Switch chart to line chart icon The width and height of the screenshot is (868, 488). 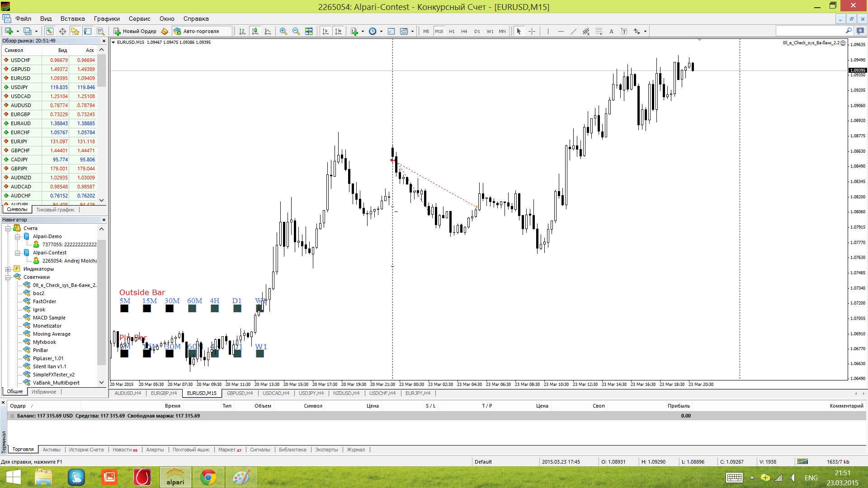(x=268, y=31)
